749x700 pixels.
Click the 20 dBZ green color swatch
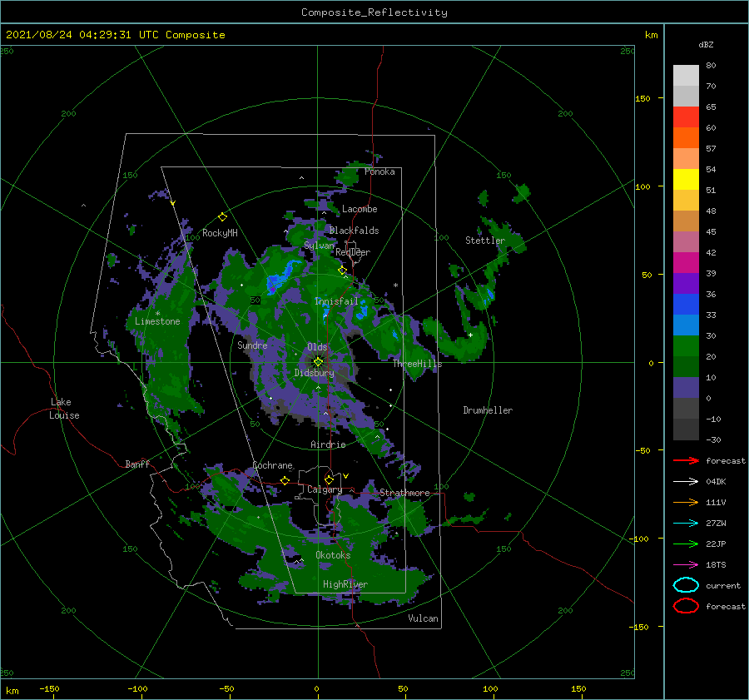tap(686, 366)
